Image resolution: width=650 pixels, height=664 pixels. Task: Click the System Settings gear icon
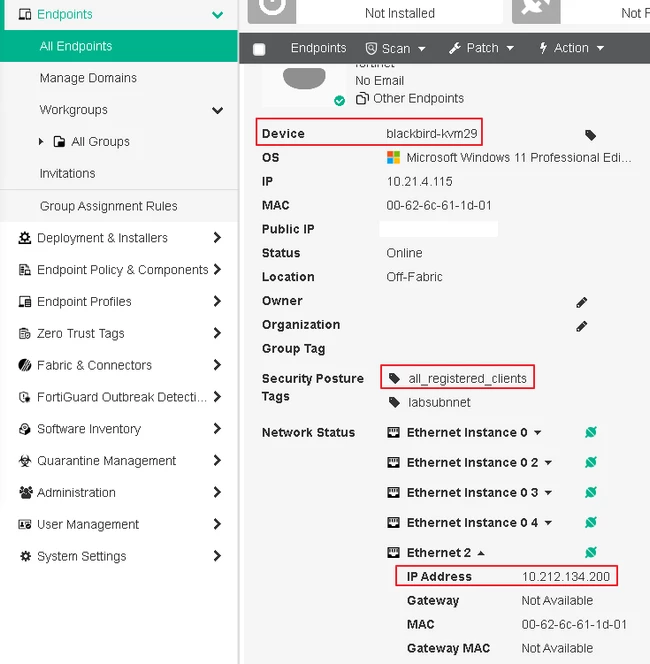[25, 556]
